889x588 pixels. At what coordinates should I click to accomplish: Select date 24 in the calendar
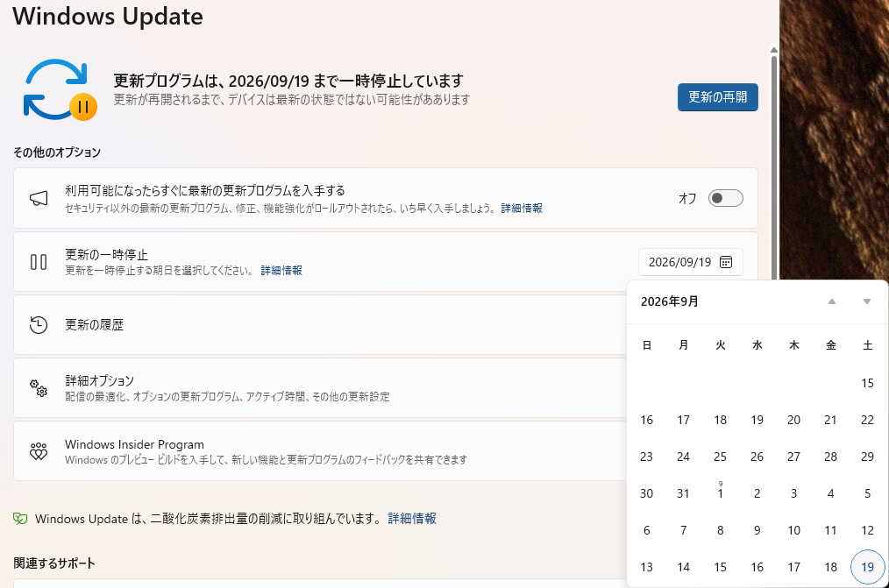(683, 457)
